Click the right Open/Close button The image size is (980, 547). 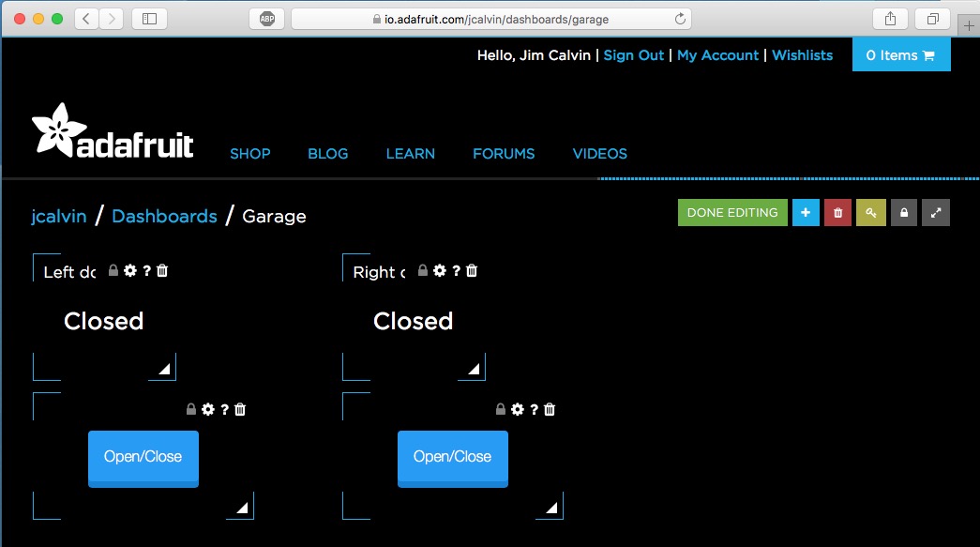coord(453,458)
